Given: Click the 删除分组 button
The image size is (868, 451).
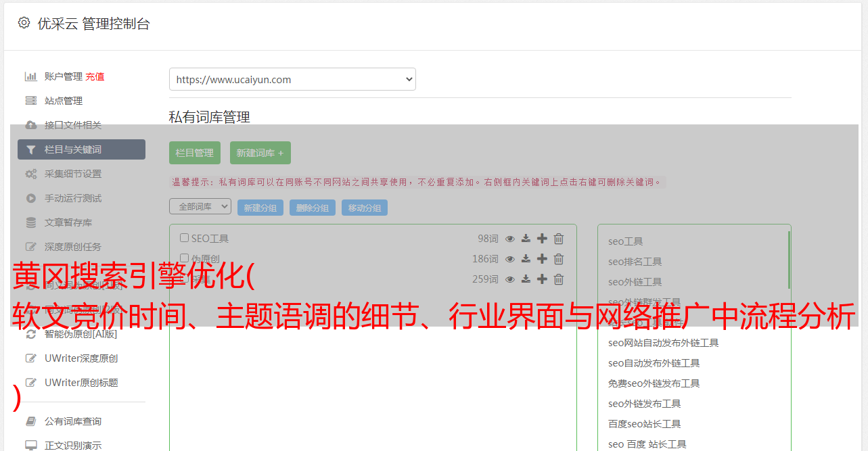Looking at the screenshot, I should click(313, 208).
